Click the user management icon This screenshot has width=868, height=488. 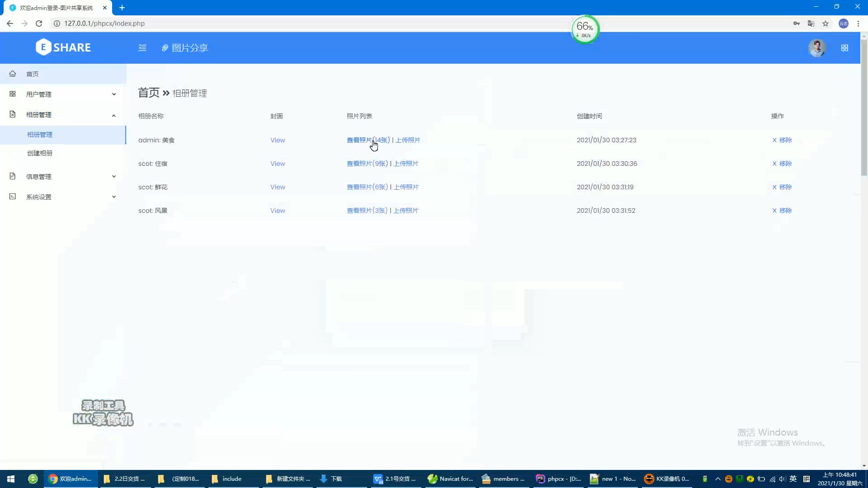(13, 94)
